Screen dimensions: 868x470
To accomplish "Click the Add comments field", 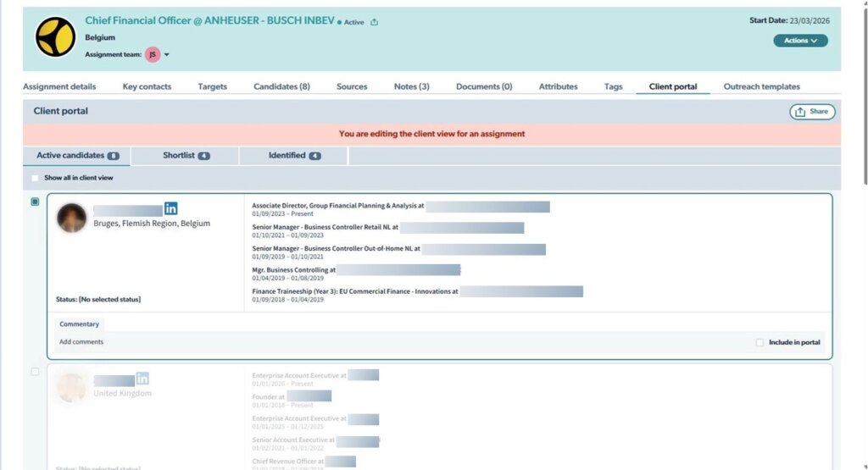I will coord(82,342).
